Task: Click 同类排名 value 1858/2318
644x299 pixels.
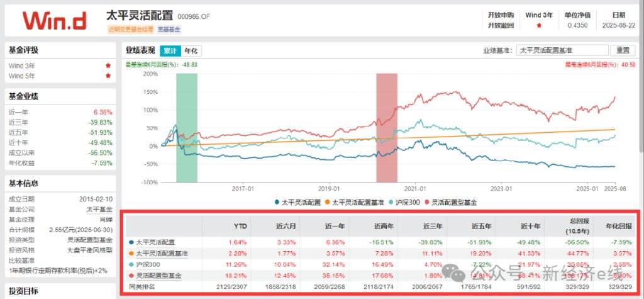Action: pos(282,286)
